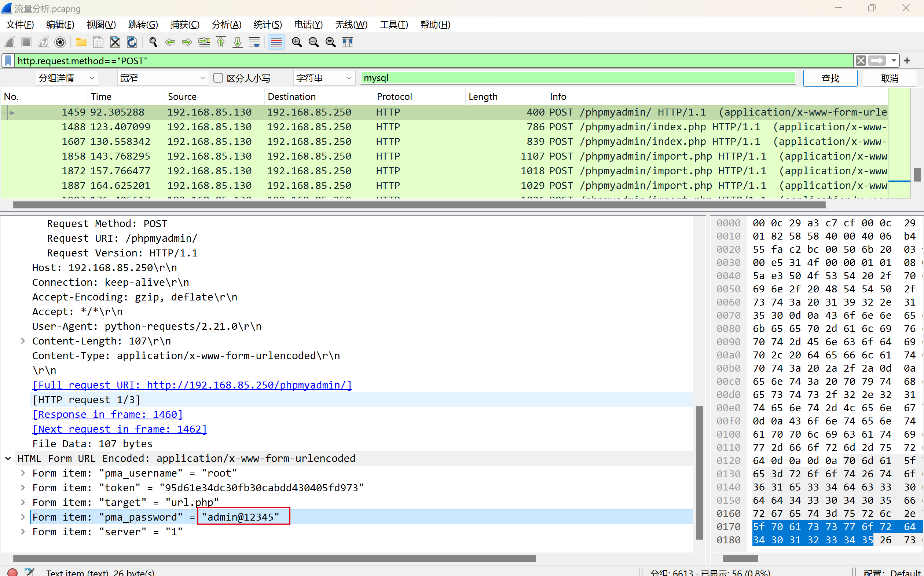
Task: Open the 文件(F) menu
Action: (x=20, y=24)
